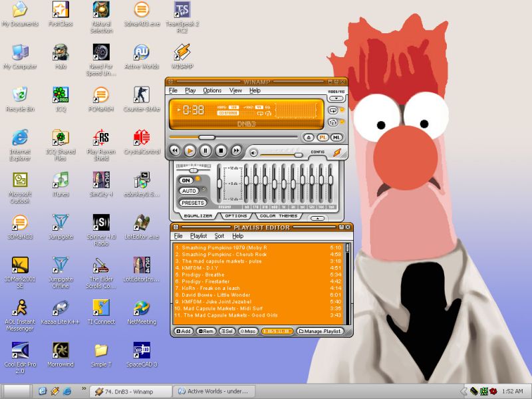Skip to the next track
Image resolution: width=532 pixels, height=399 pixels.
(x=236, y=151)
